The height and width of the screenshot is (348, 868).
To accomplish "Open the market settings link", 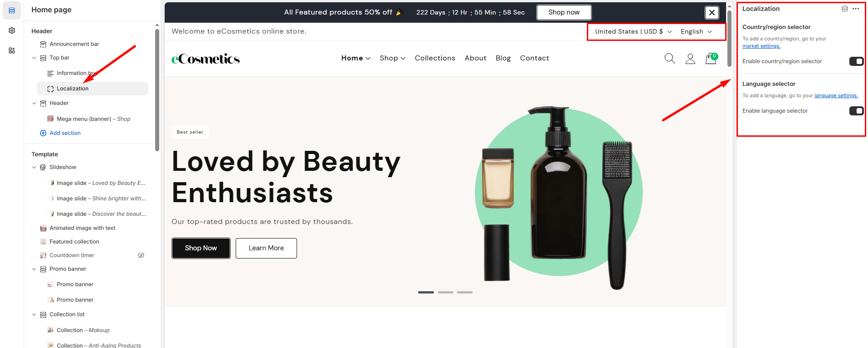I will pyautogui.click(x=761, y=46).
